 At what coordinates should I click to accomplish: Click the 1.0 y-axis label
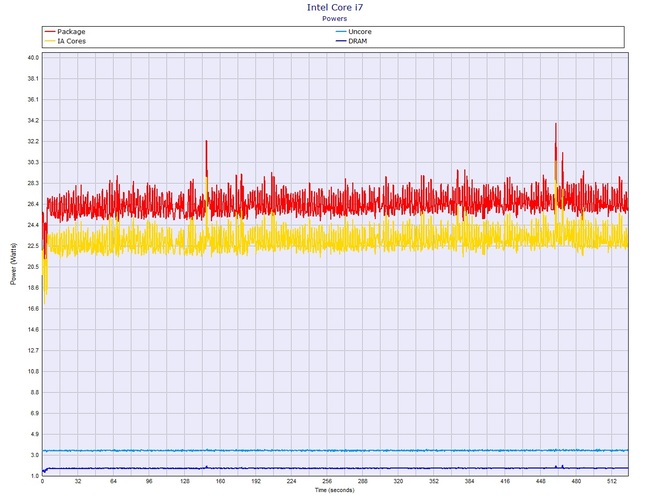(x=35, y=476)
